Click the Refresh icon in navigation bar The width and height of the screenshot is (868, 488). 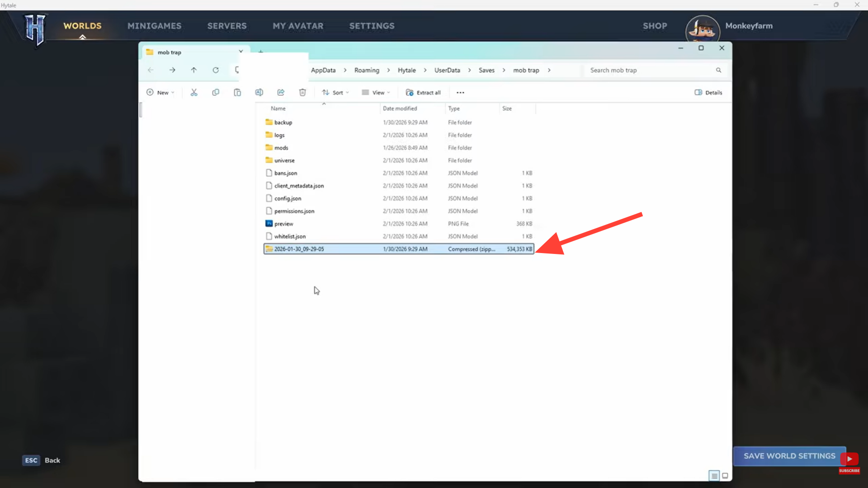(x=216, y=70)
